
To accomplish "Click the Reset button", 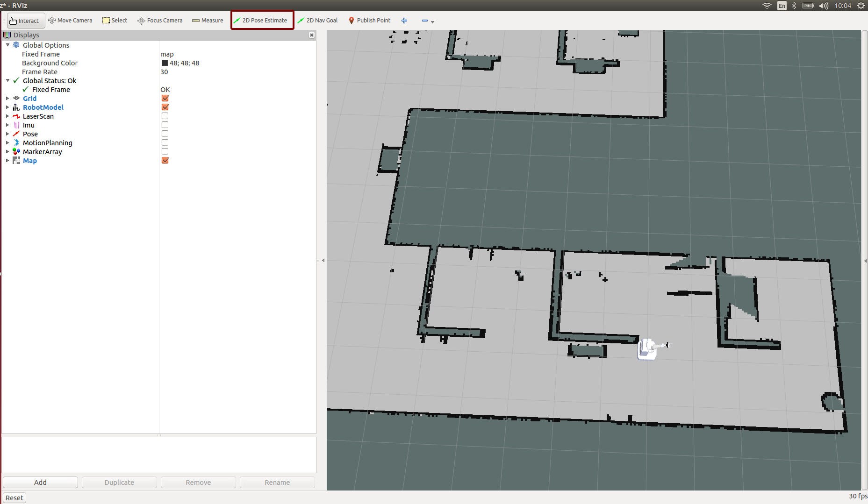I will point(14,498).
